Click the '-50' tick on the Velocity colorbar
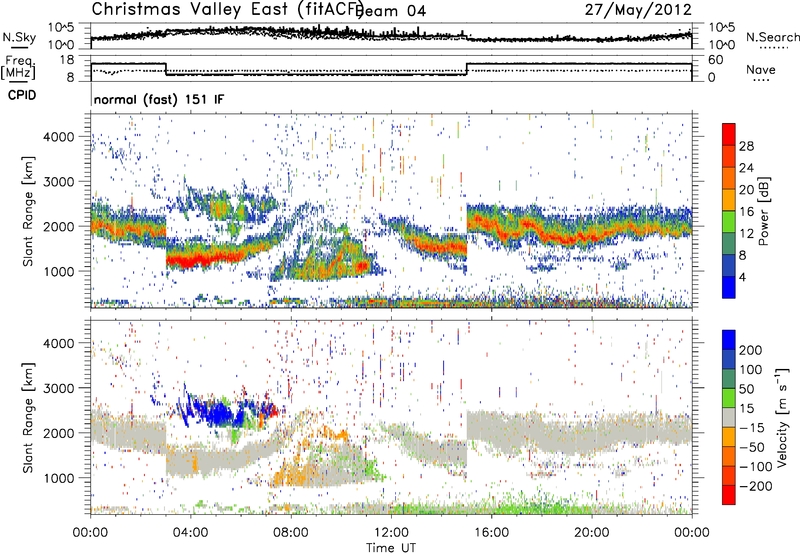Viewport: 800px width, 554px height. pyautogui.click(x=752, y=447)
